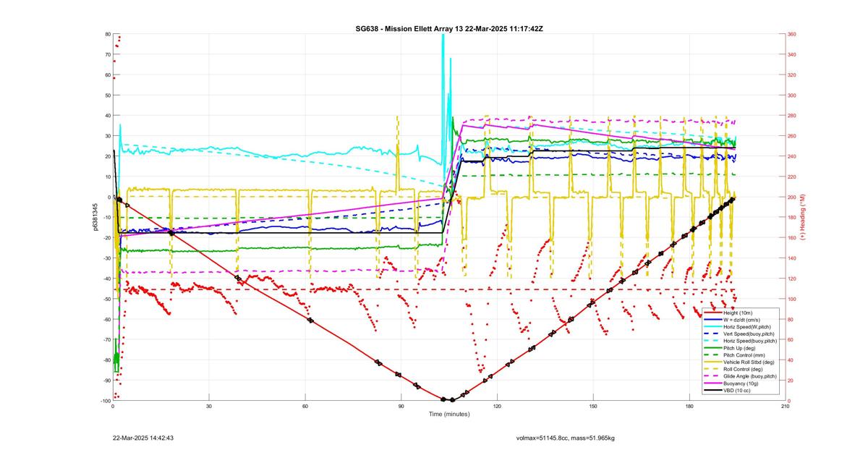Viewport: 868px width, 450px height.
Task: Click the x-axis tick label "210"
Action: point(785,406)
